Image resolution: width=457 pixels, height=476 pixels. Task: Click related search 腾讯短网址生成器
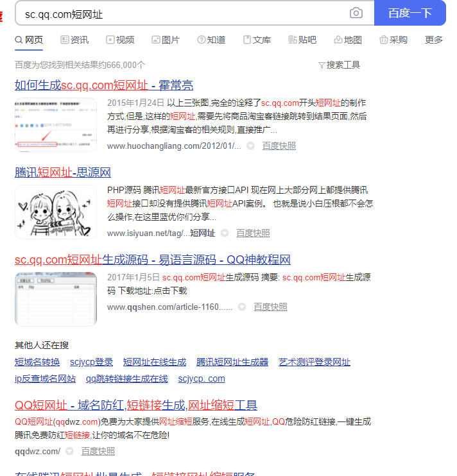coord(232,362)
